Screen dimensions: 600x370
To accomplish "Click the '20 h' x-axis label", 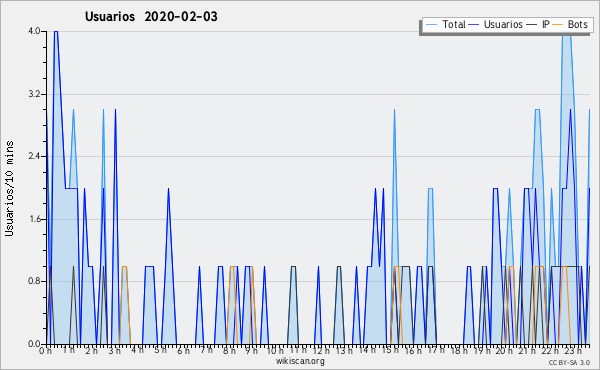I will point(504,351).
